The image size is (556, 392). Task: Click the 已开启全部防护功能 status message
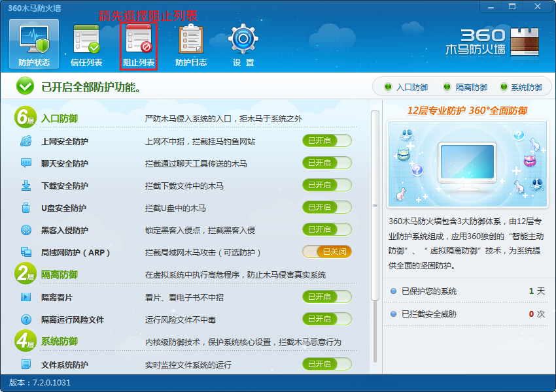[91, 87]
